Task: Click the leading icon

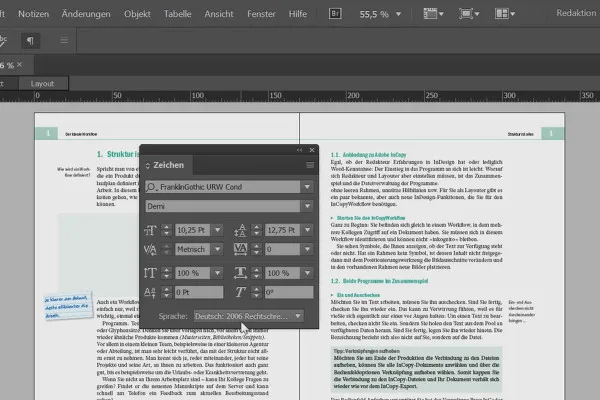Action: [x=240, y=230]
